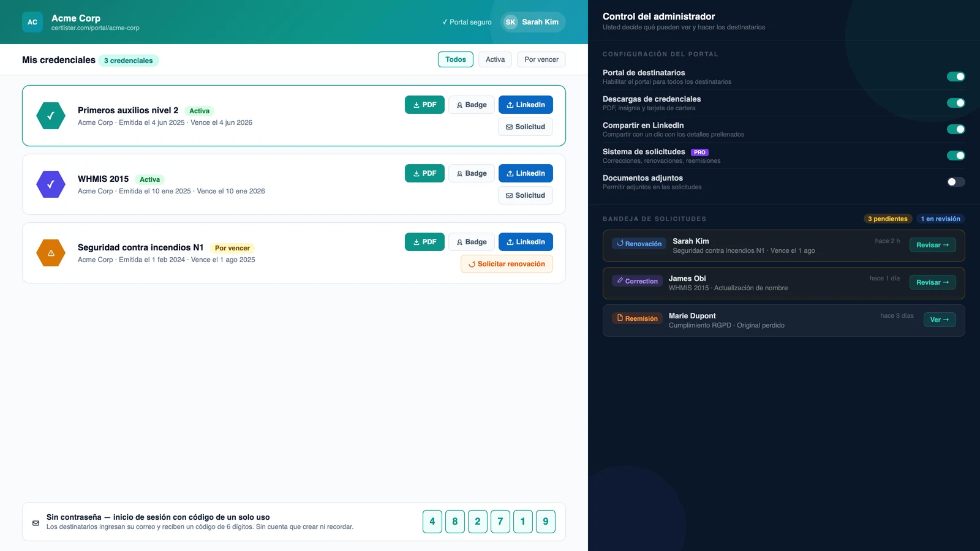Open Solicitud for Primeros auxilios nivel 2
Image resolution: width=980 pixels, height=551 pixels.
coord(526,127)
